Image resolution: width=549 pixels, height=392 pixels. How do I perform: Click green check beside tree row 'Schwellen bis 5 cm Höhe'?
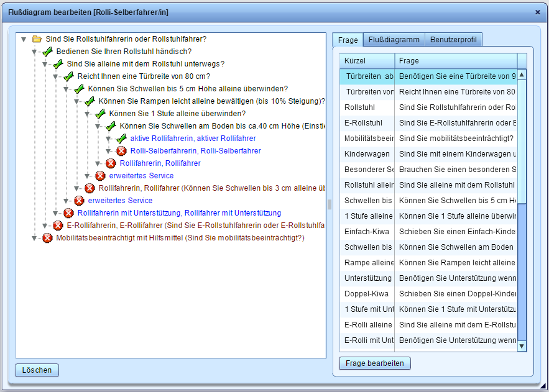pyautogui.click(x=79, y=89)
